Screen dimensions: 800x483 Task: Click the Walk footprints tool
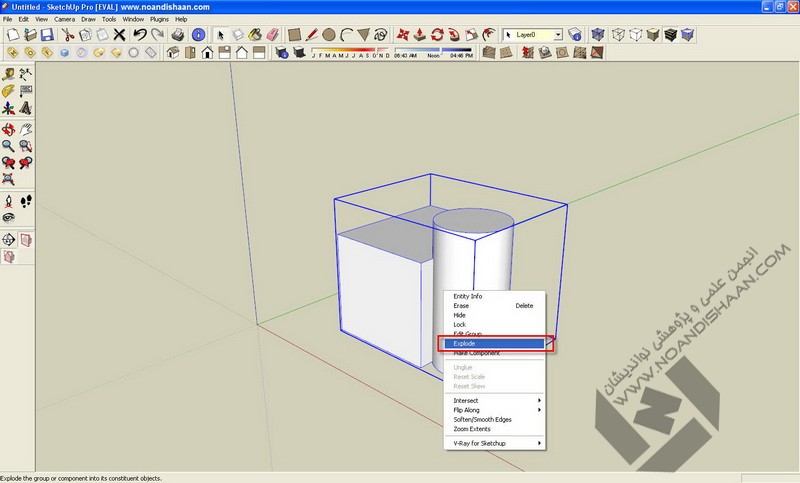click(x=26, y=200)
